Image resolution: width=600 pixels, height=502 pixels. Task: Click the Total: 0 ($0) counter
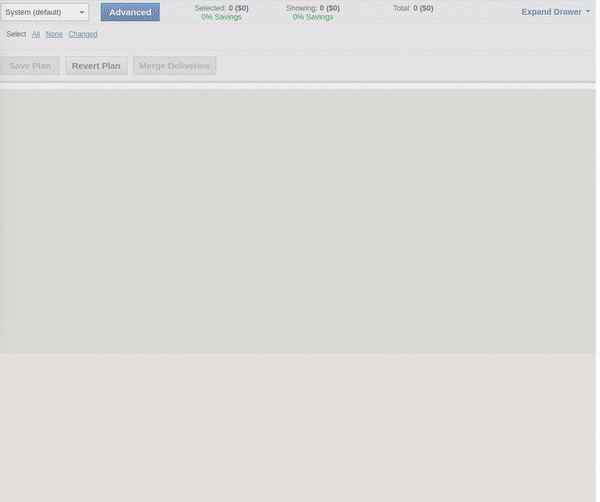[413, 8]
